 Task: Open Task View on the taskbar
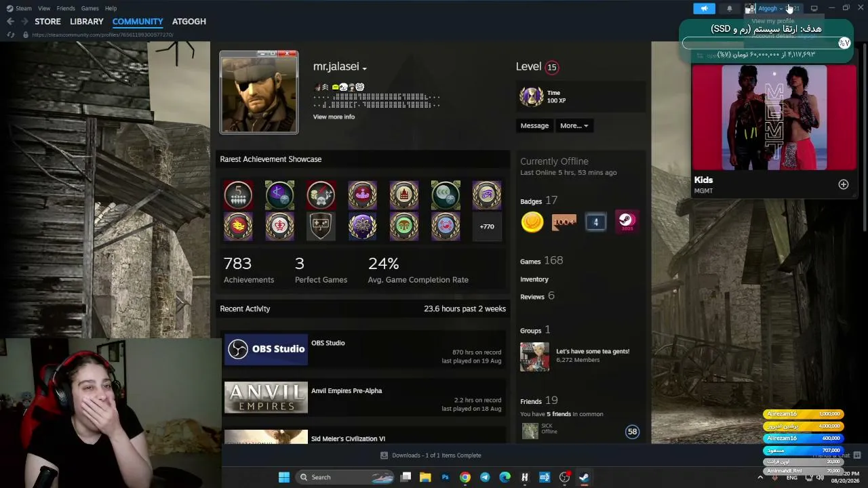pyautogui.click(x=406, y=477)
